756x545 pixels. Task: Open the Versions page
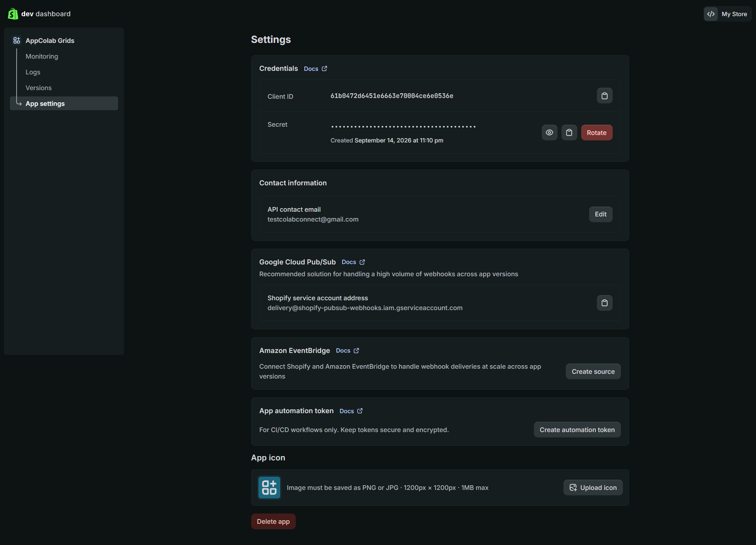[39, 88]
